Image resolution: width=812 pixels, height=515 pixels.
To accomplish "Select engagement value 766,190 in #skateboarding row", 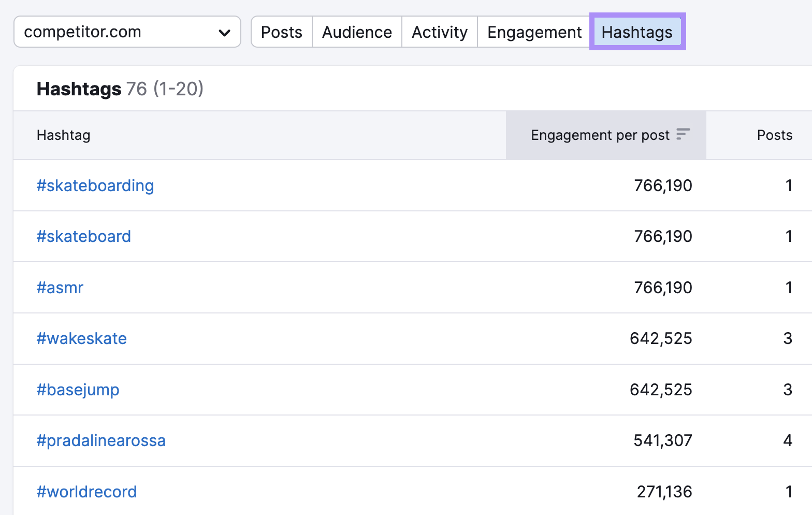I will [663, 185].
